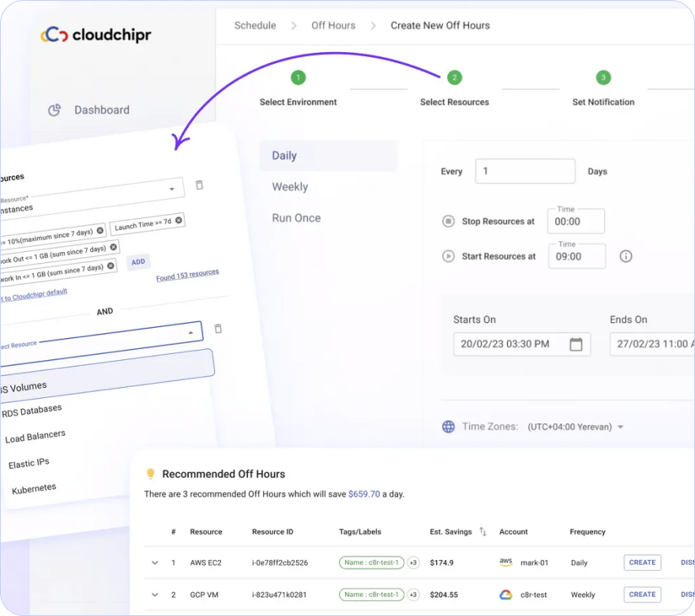Choose RDS Databases from resource list
This screenshot has height=616, width=695.
point(32,411)
